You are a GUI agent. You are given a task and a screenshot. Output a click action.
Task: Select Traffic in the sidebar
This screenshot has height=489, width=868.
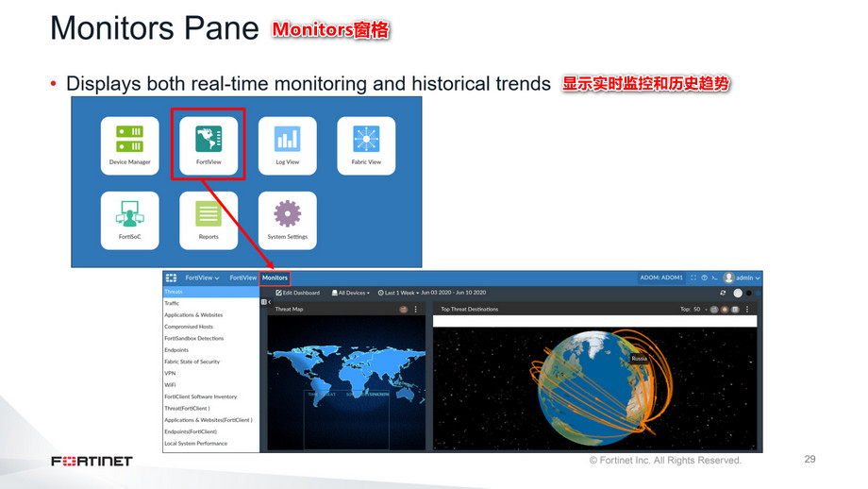pyautogui.click(x=211, y=303)
